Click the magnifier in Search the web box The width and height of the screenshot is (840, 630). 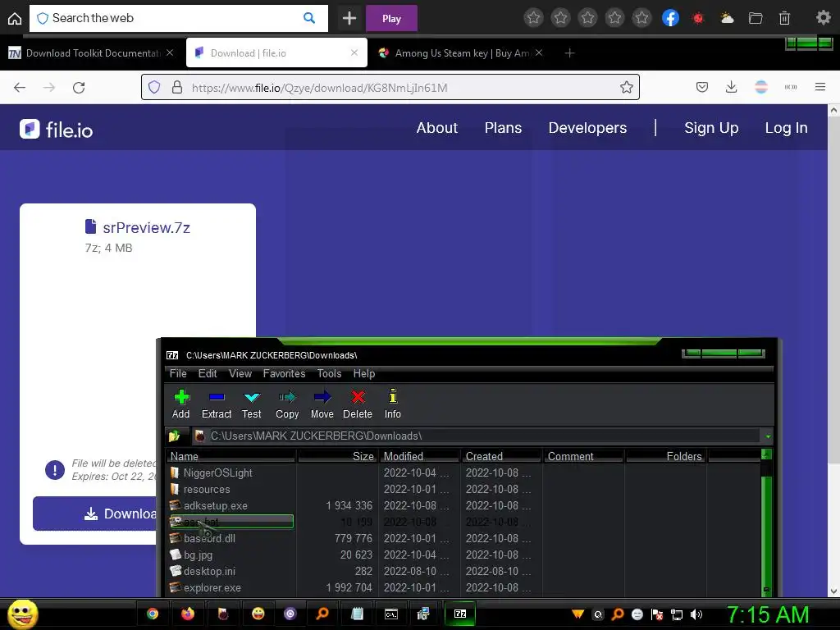pos(309,18)
